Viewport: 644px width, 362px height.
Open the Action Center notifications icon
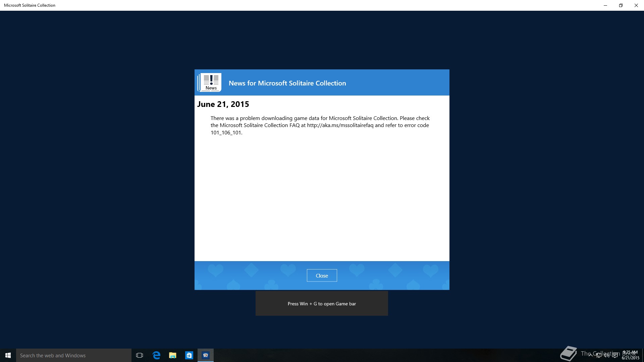click(615, 355)
